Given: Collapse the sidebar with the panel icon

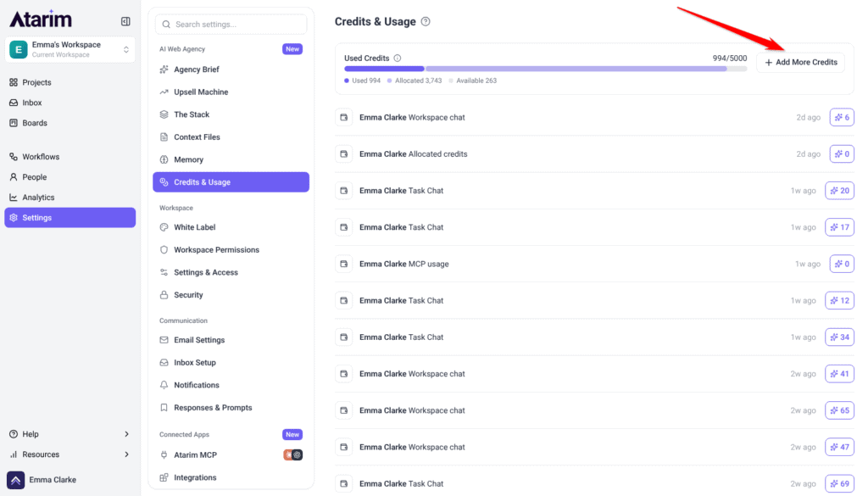Looking at the screenshot, I should 125,21.
